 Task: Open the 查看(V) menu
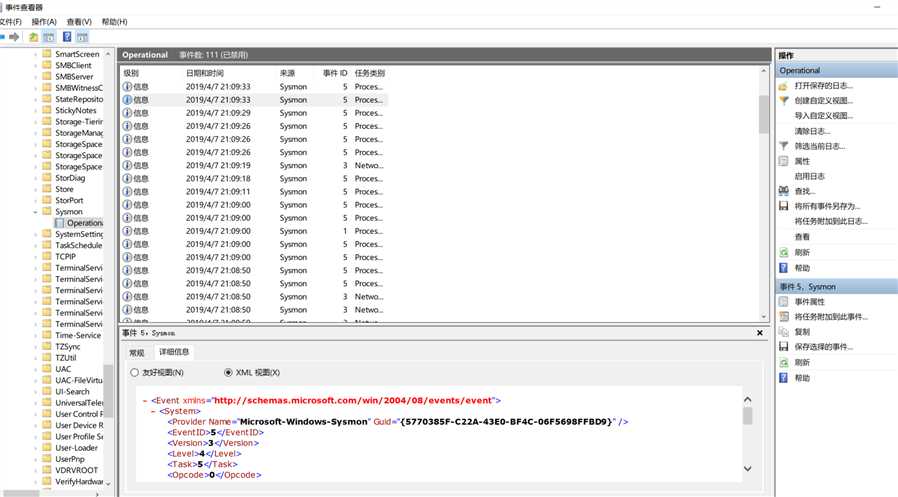coord(79,22)
